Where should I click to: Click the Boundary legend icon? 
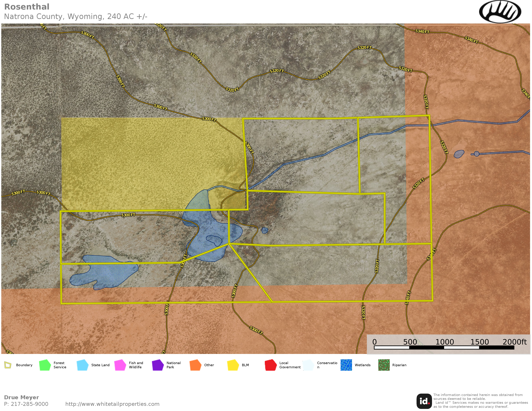click(x=8, y=365)
